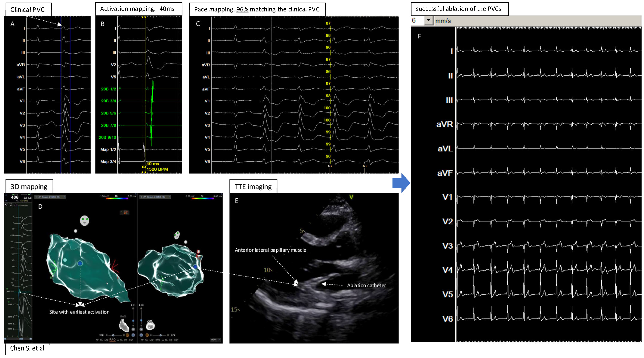The width and height of the screenshot is (644, 358).
Task: Expand the None dropdown in right map
Action: click(x=219, y=340)
